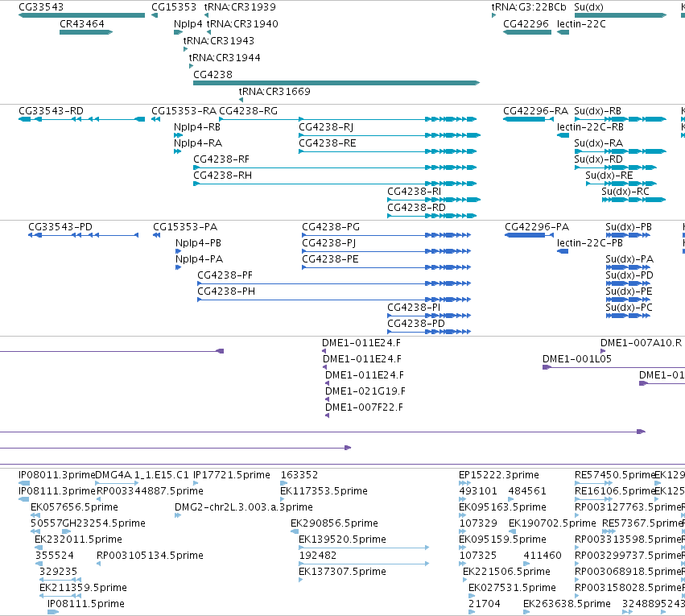Select protein CG4238-PD

(416, 324)
